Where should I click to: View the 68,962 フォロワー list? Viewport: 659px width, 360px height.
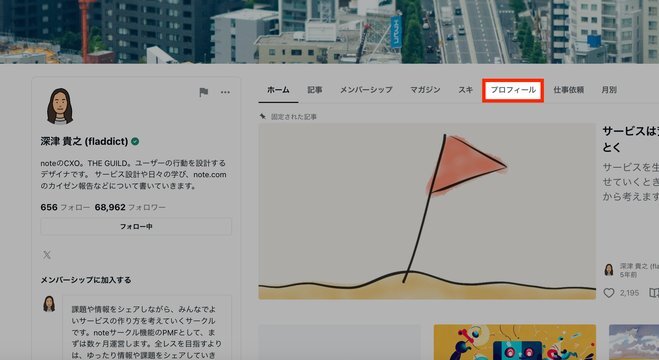tap(130, 207)
